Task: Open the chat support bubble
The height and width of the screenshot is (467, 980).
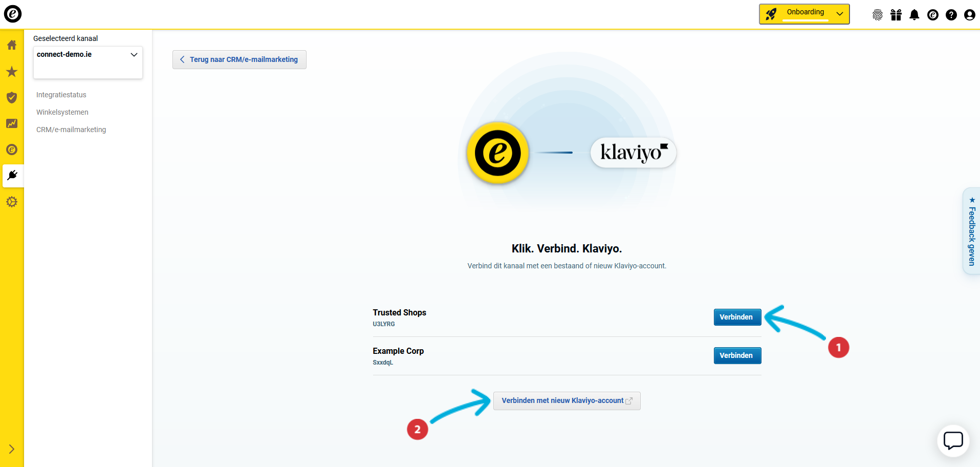Action: pos(953,440)
